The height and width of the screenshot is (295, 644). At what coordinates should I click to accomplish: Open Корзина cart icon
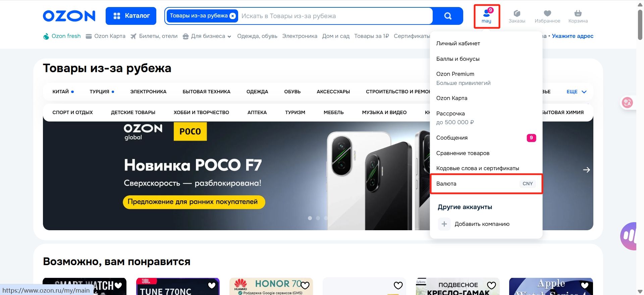click(578, 16)
